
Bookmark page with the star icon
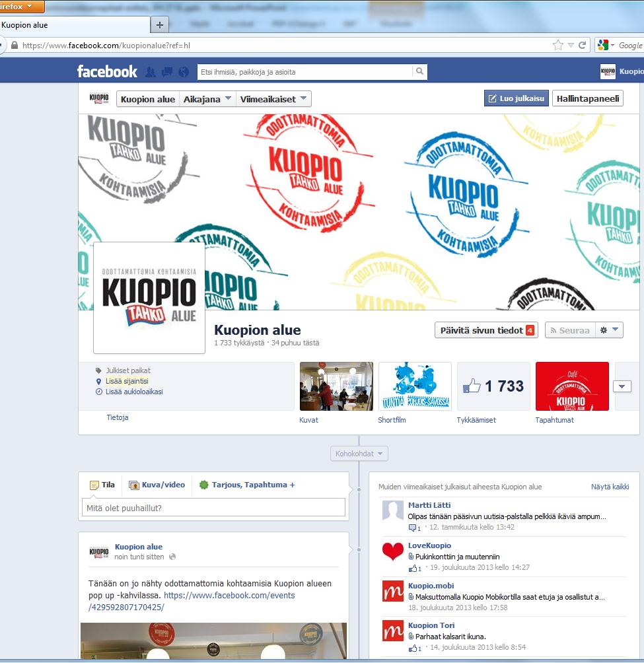[558, 46]
